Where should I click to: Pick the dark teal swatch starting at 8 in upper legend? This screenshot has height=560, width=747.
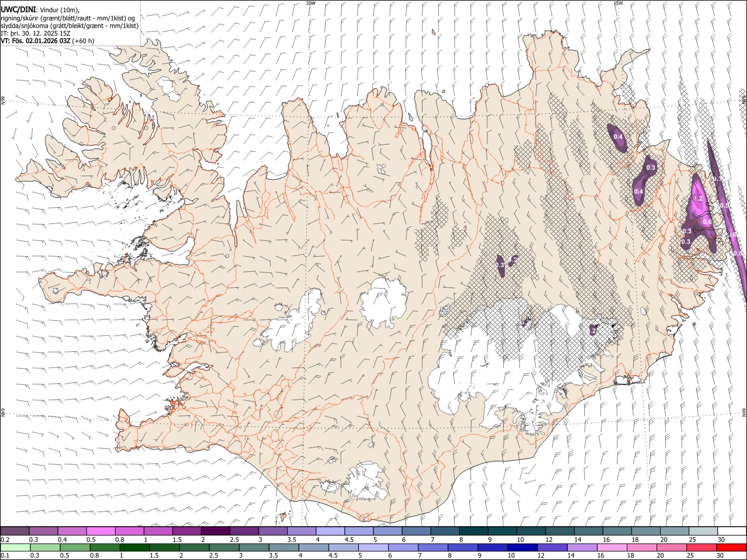click(473, 531)
